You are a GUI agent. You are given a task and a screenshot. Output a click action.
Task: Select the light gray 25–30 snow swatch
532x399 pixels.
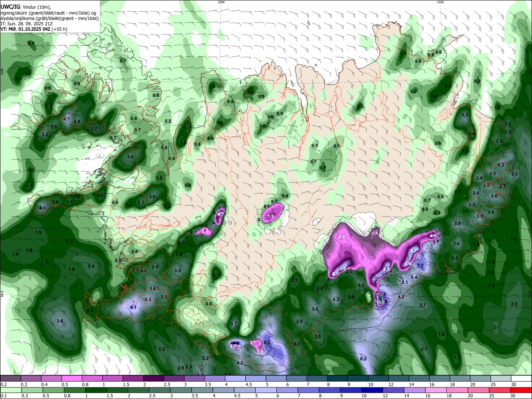(501, 379)
